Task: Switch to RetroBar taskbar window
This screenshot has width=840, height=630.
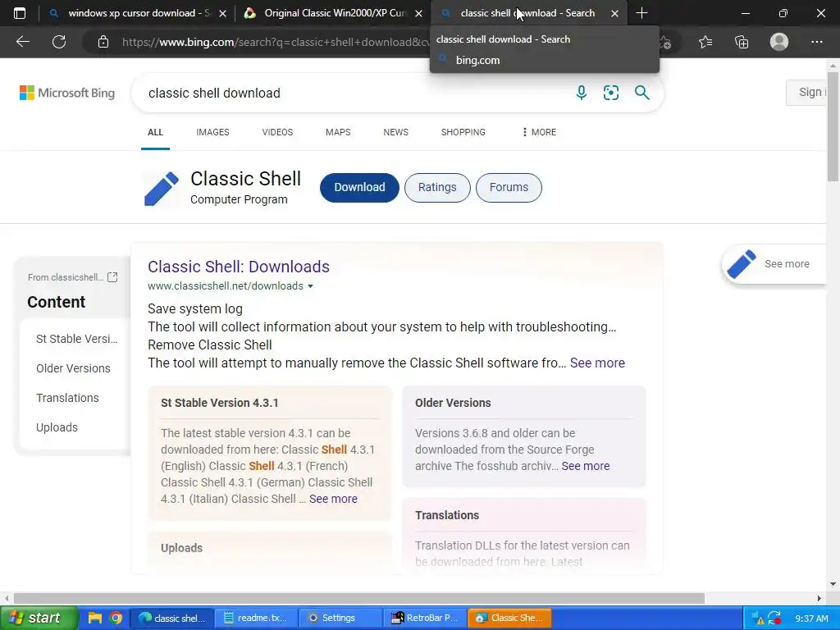Action: [x=425, y=619]
